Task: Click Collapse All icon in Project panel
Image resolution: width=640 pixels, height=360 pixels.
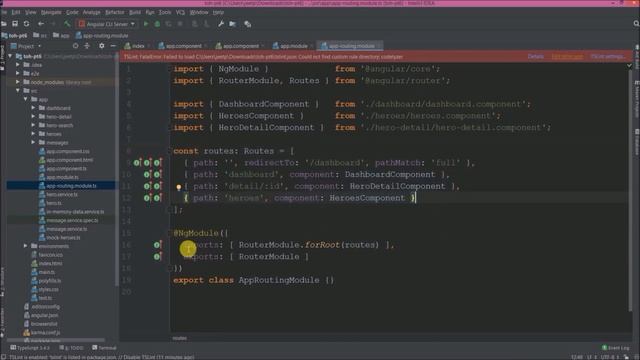Action: 87,46
